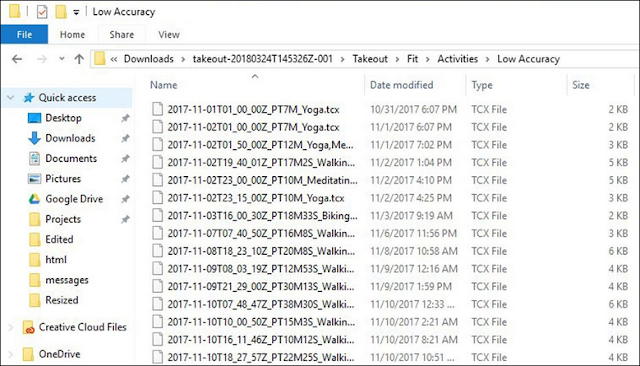Open Desktop from Quick access
The width and height of the screenshot is (640, 366).
coord(63,118)
